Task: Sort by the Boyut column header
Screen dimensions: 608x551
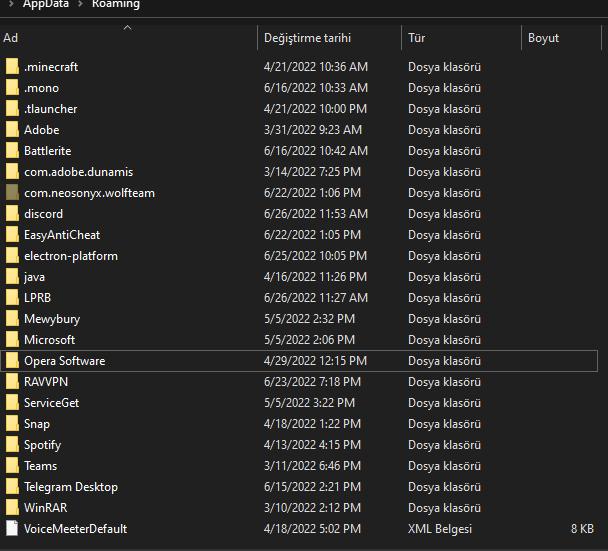Action: pos(561,38)
